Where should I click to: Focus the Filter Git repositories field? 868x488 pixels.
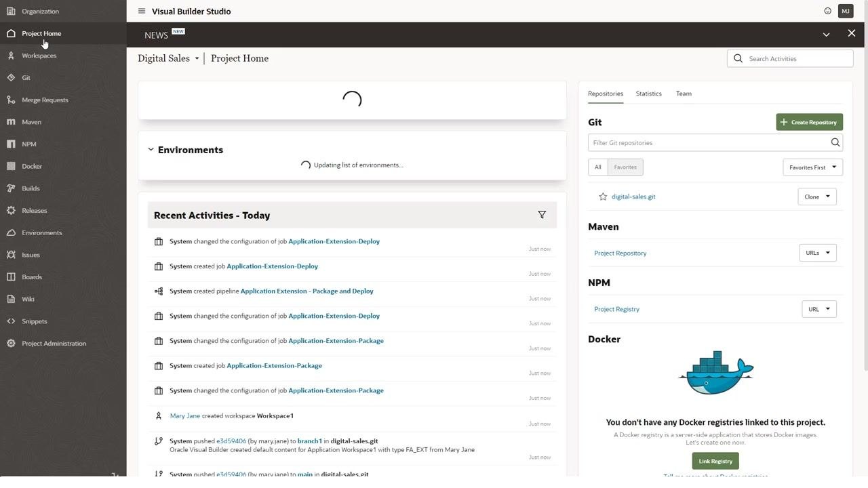point(715,142)
